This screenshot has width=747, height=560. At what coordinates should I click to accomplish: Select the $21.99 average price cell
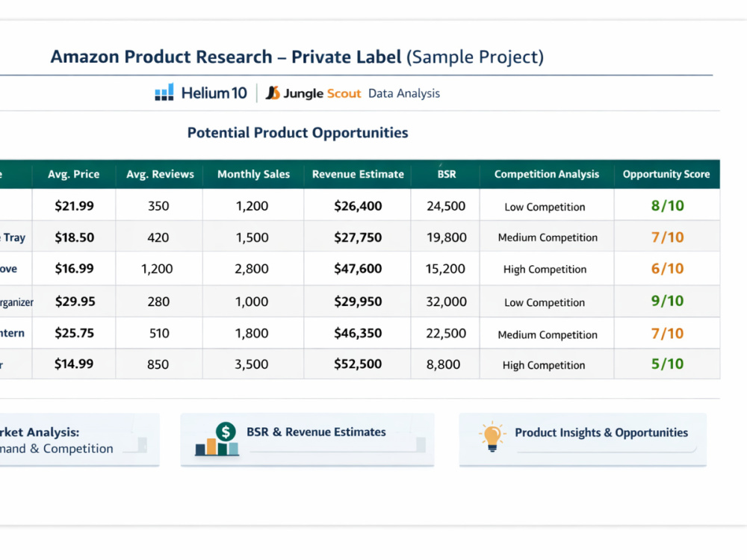(74, 206)
